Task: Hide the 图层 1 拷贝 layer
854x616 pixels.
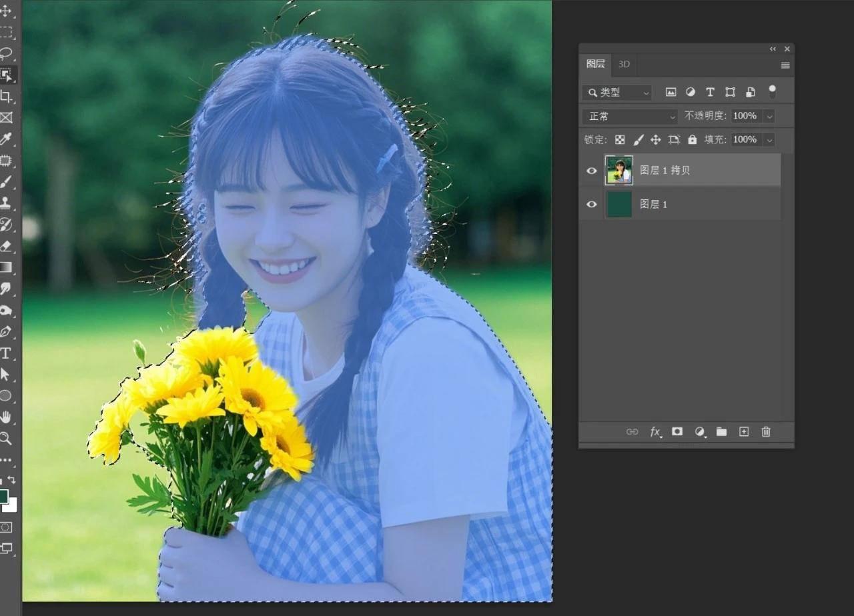Action: (x=591, y=171)
